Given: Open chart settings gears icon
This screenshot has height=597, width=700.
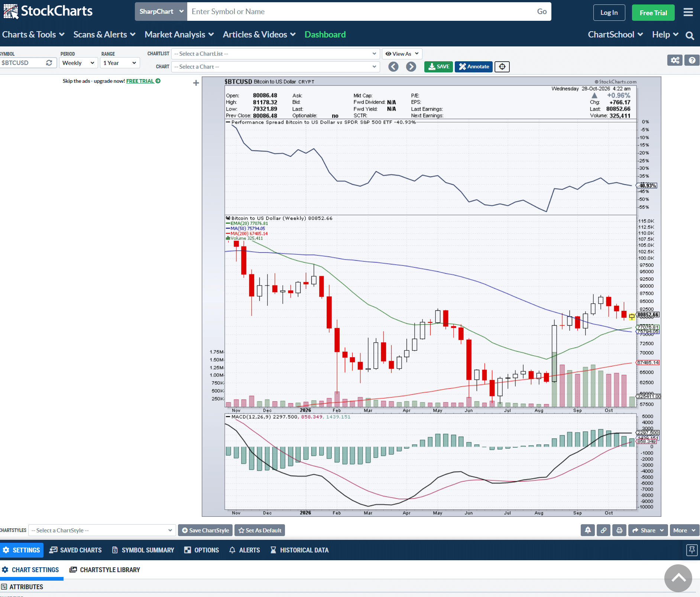Looking at the screenshot, I should [x=675, y=60].
